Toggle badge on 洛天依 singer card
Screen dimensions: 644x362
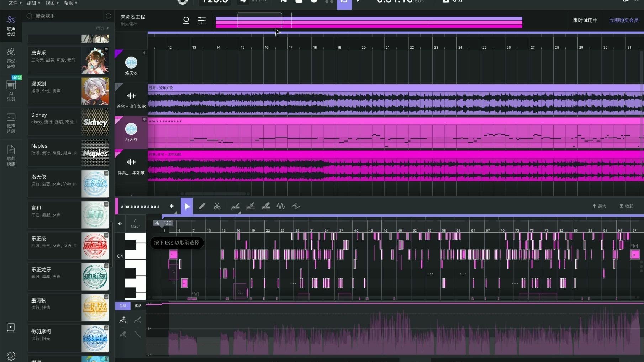(106, 173)
